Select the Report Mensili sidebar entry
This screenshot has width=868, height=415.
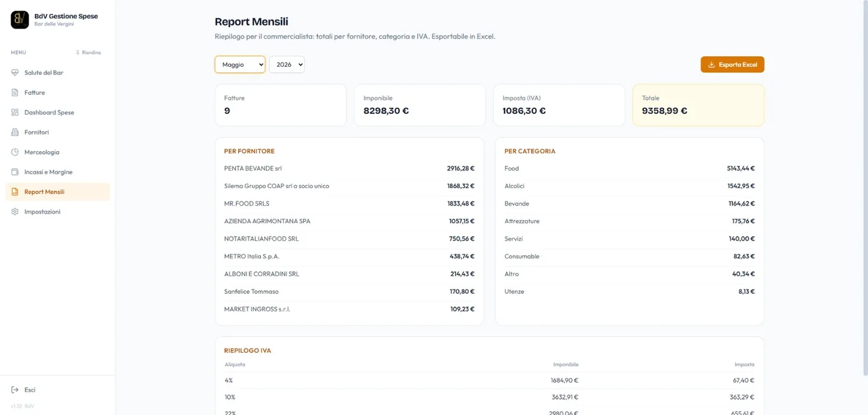coord(58,191)
